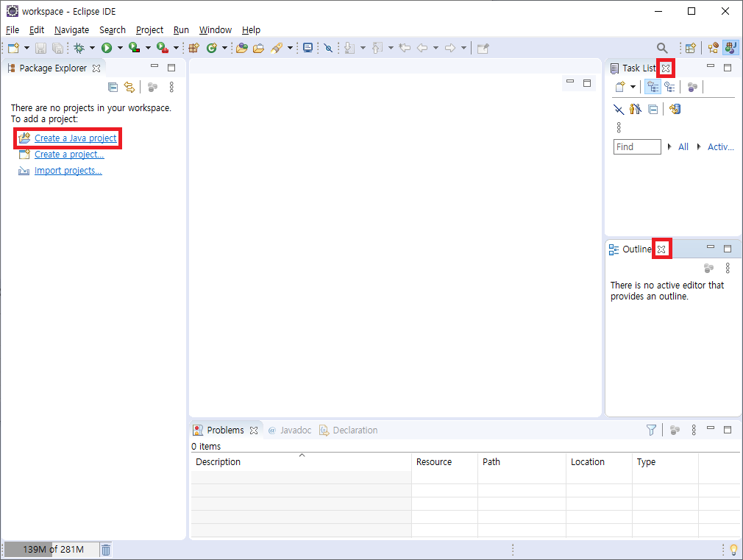Viewport: 743px width, 560px height.
Task: Toggle the Skip All Breakpoints icon
Action: click(x=328, y=48)
